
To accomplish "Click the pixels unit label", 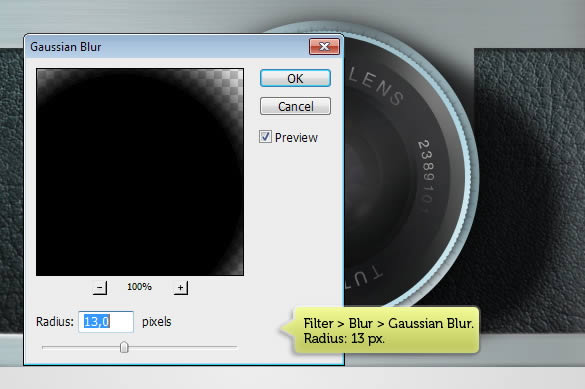I will [x=157, y=321].
